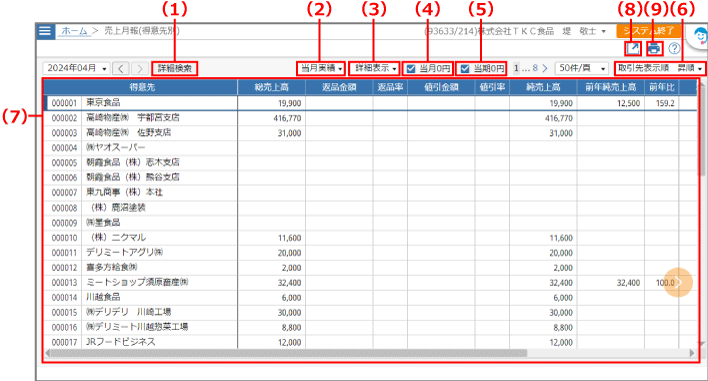Open the 50件/頁 page size dropdown
708x381 pixels.
(582, 68)
